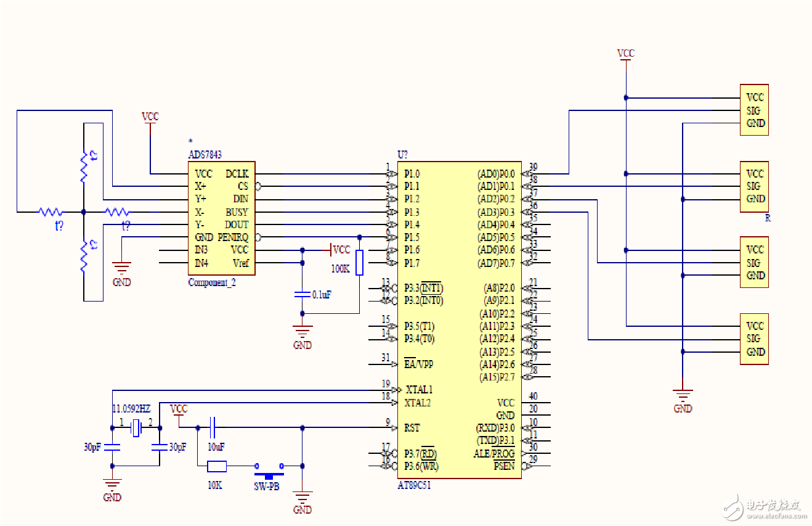Click the PENIRQ pin name

point(233,237)
